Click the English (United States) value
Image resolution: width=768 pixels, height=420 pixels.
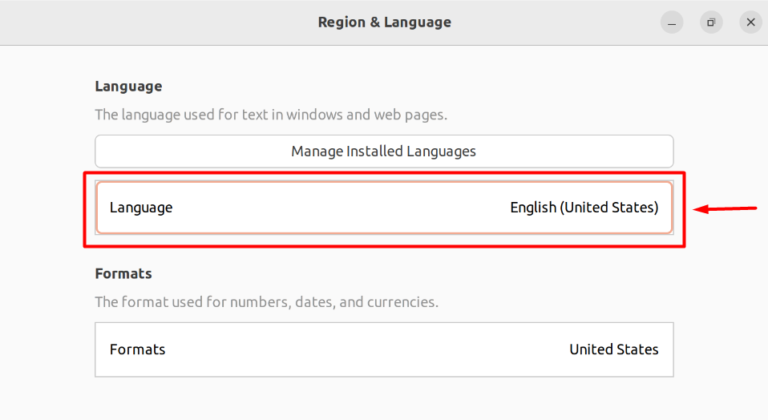coord(584,207)
